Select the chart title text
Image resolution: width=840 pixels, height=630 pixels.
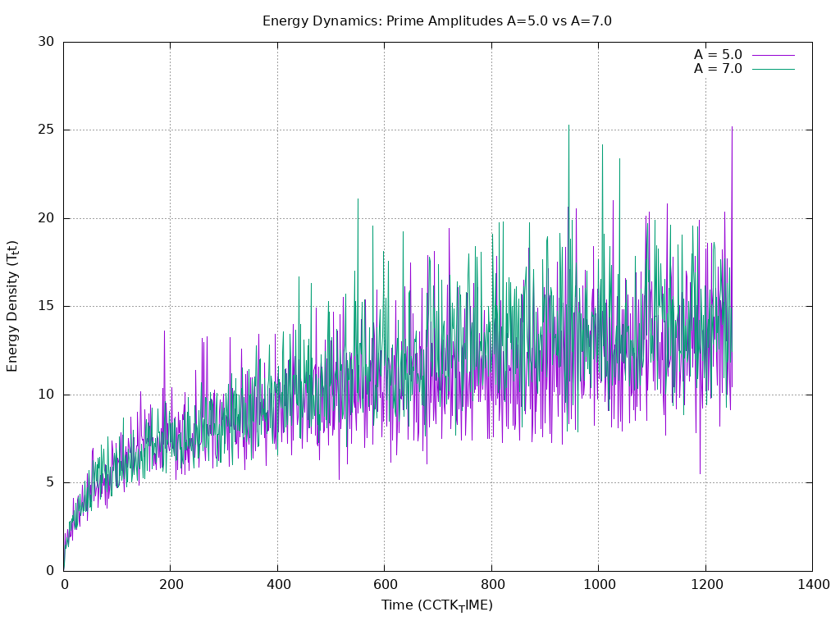click(436, 21)
